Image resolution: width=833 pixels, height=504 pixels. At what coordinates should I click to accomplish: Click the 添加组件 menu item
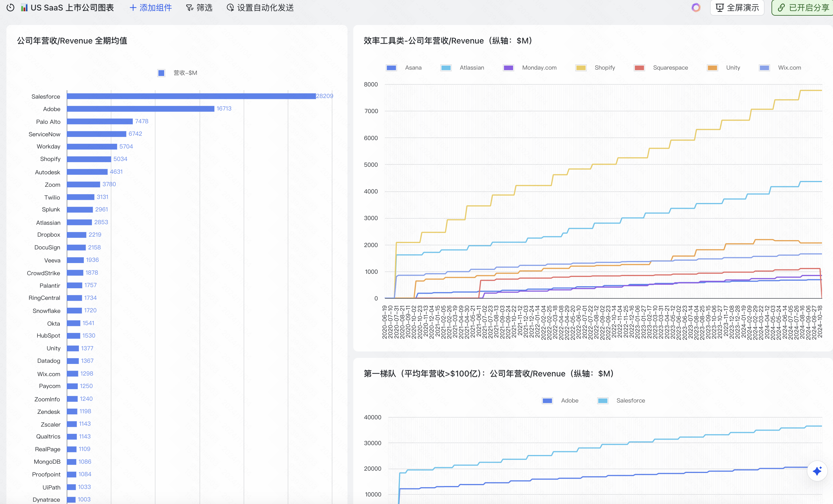[x=155, y=8]
